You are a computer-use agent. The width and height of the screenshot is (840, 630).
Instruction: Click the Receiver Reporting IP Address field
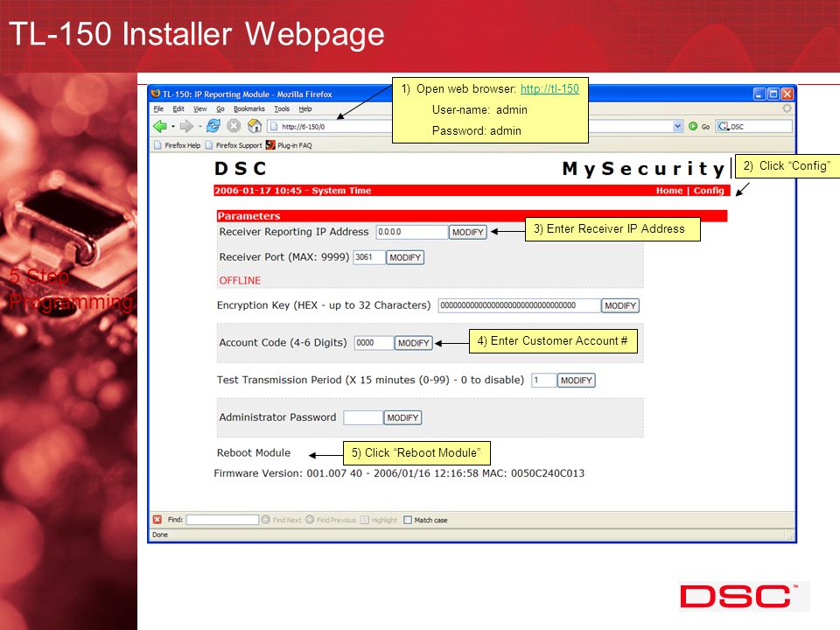[x=412, y=232]
